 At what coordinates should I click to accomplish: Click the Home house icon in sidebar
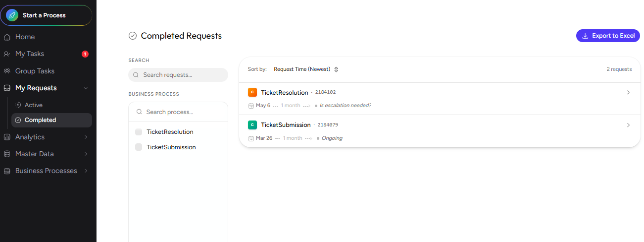(7, 37)
